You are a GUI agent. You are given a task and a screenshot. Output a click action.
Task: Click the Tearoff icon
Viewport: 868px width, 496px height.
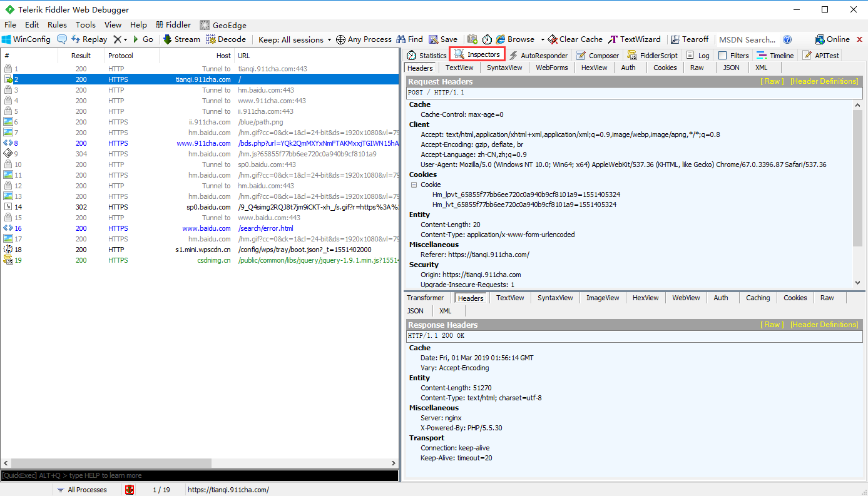689,39
